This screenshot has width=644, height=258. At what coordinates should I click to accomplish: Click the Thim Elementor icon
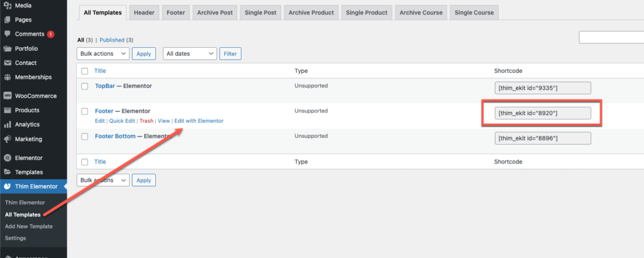[x=7, y=186]
